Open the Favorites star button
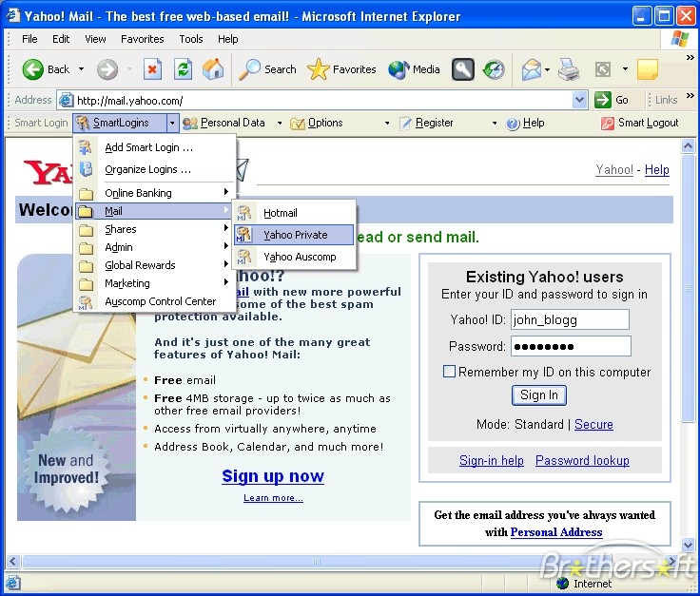Screen dimensions: 700x596 (x=341, y=69)
